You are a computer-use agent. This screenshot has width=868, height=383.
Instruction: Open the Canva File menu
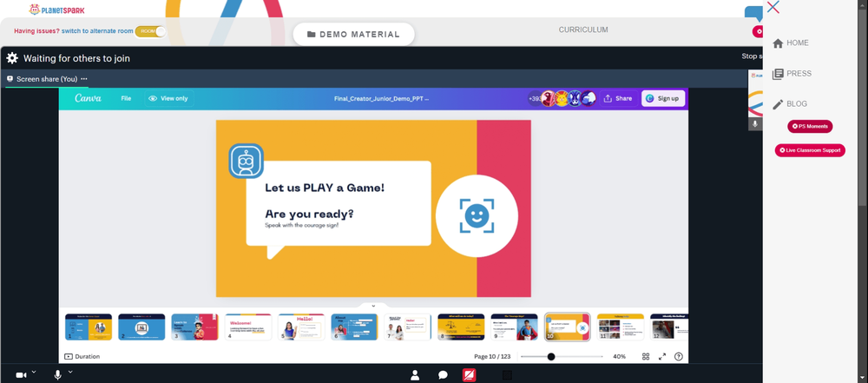[x=126, y=99]
